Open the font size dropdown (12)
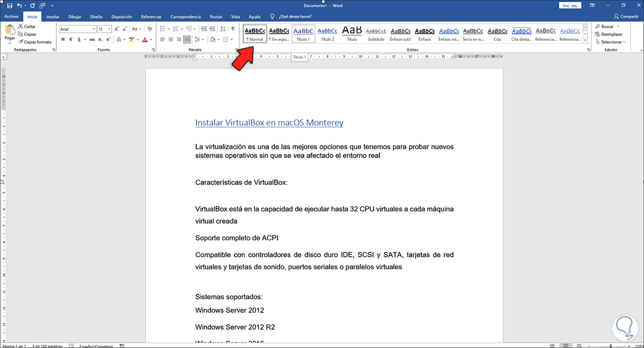 [109, 29]
